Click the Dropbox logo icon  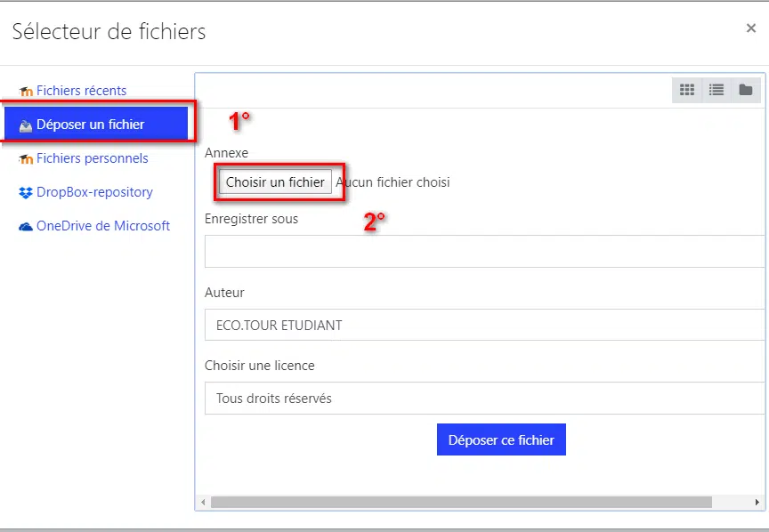pyautogui.click(x=26, y=193)
